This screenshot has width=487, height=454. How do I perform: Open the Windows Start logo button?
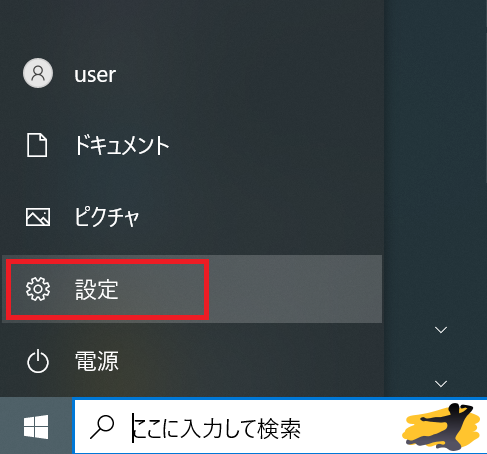click(x=36, y=427)
